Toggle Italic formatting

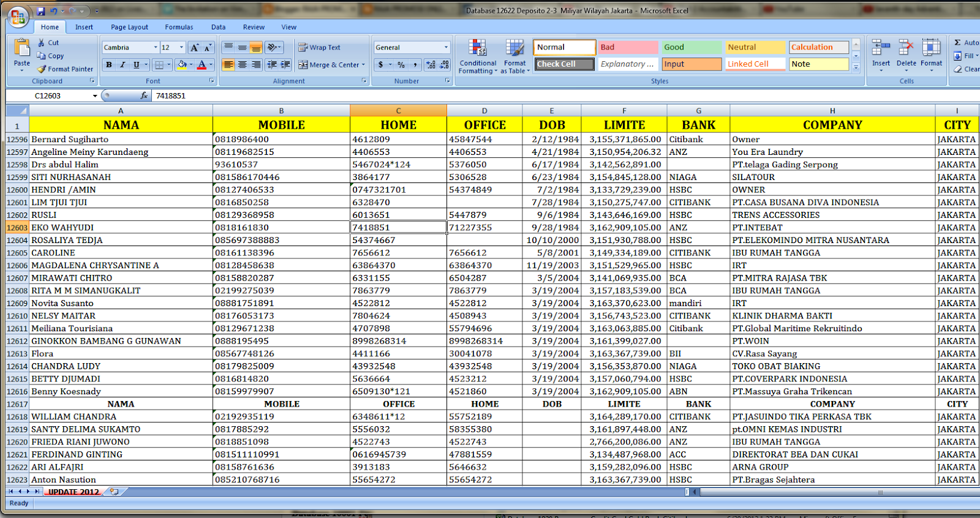click(x=123, y=65)
